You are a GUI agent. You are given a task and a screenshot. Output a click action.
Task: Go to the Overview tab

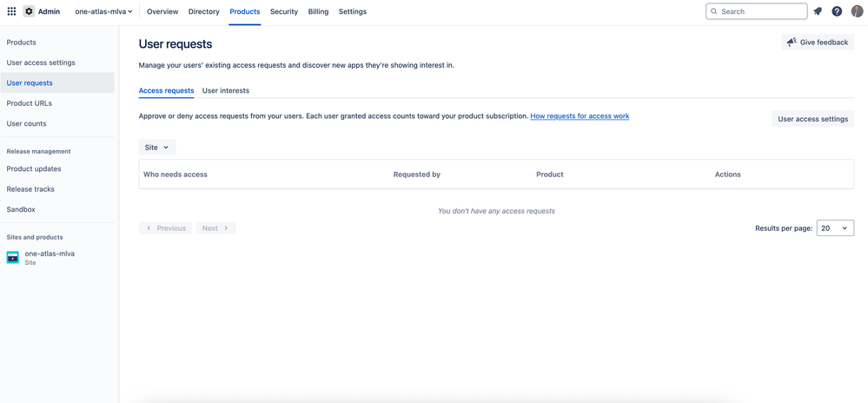pyautogui.click(x=162, y=11)
